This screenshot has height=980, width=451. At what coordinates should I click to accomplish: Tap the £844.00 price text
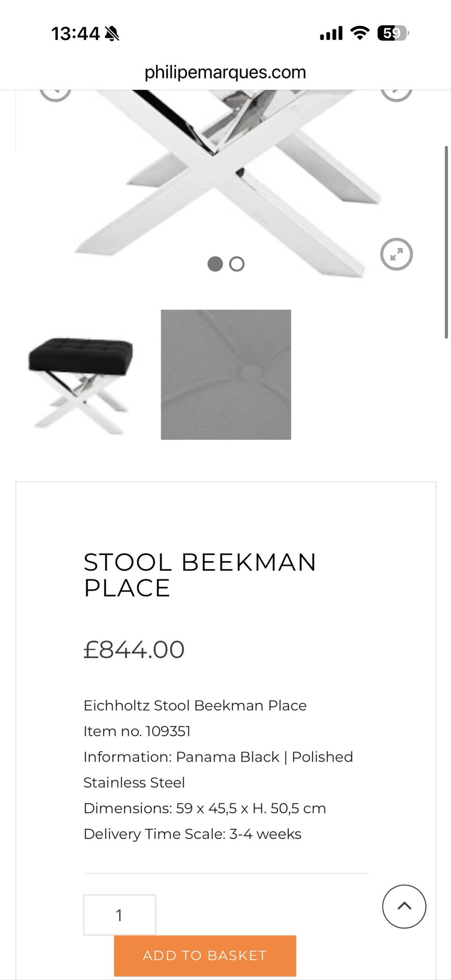[x=134, y=650]
